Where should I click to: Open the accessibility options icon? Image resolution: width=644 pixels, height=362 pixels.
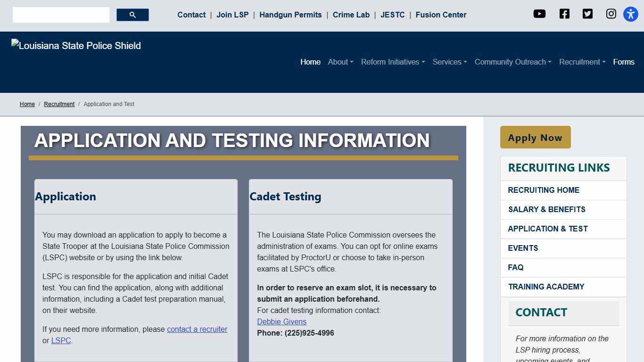[630, 14]
